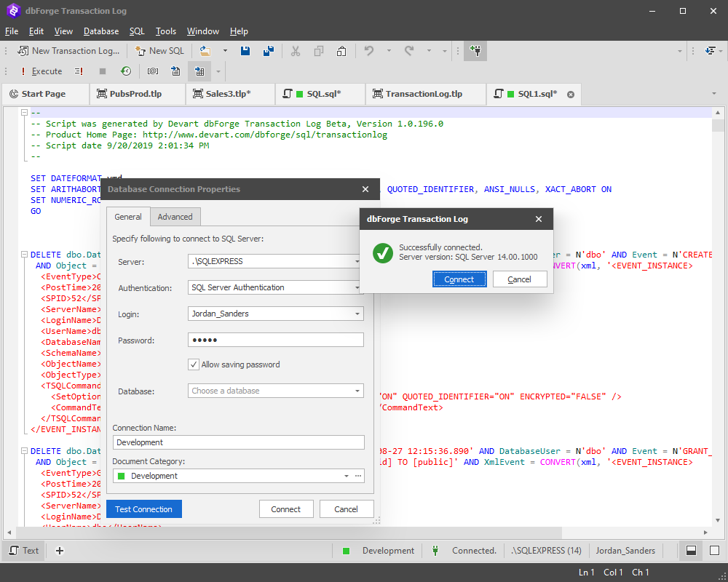Click Connect in the success message box
The image size is (728, 582).
click(459, 279)
